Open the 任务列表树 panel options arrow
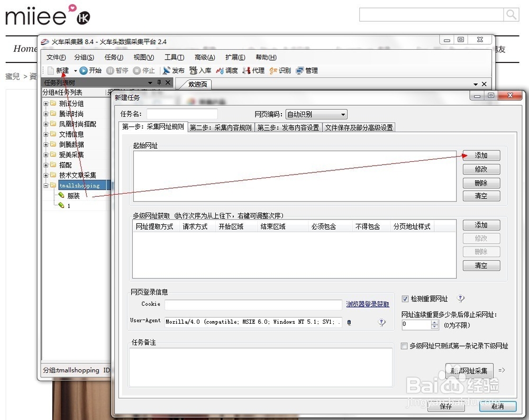The height and width of the screenshot is (420, 529). [150, 83]
